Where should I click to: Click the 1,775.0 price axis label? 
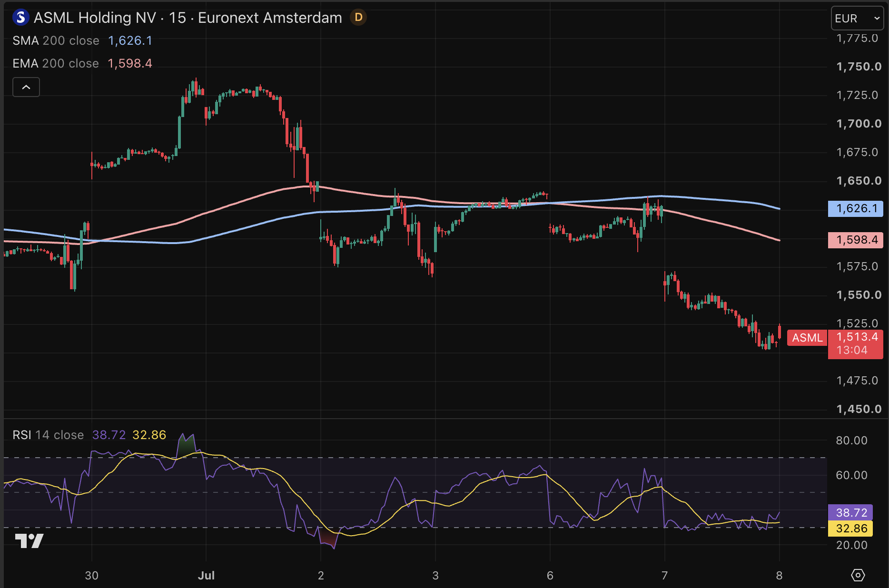(857, 38)
